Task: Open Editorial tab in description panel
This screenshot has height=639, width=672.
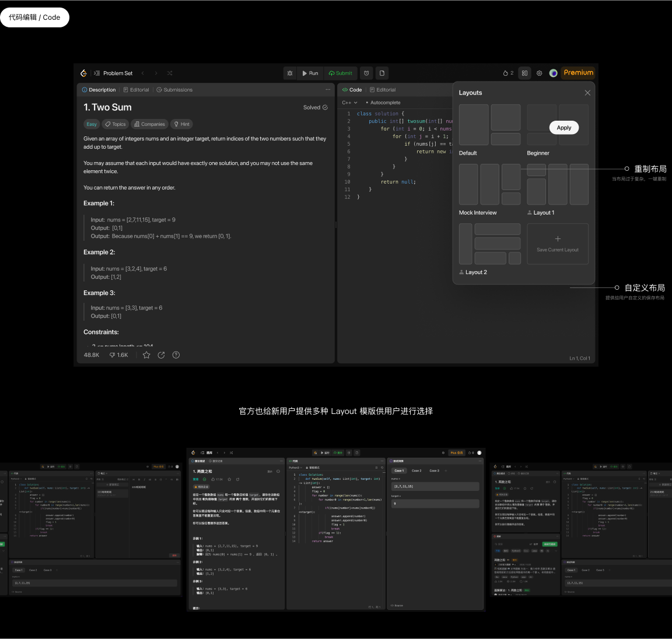Action: [x=136, y=90]
